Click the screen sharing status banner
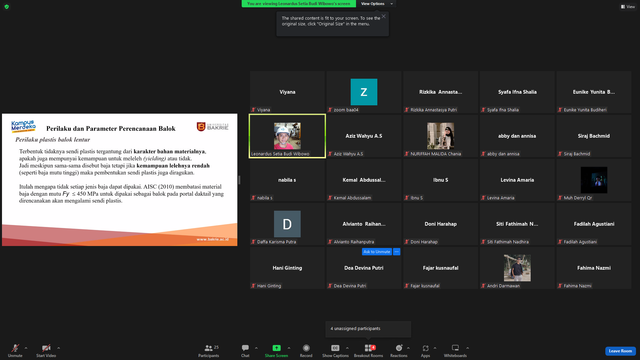The image size is (640, 360). point(298,4)
